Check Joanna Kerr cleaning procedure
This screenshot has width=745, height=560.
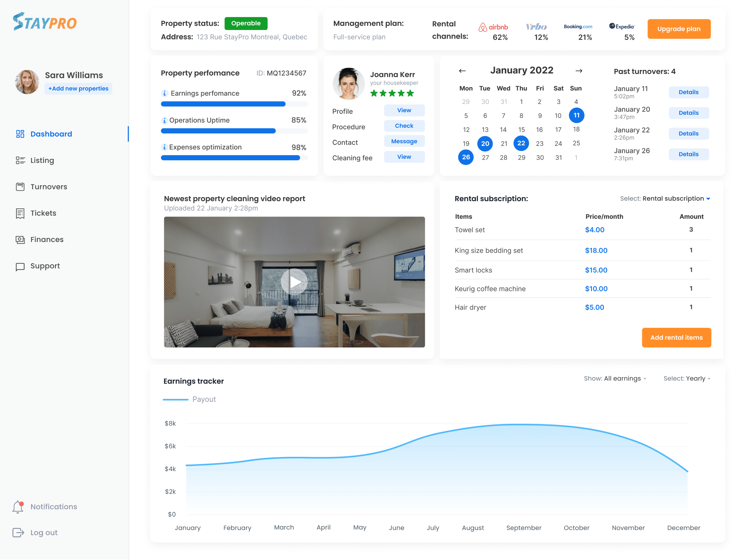pos(404,126)
